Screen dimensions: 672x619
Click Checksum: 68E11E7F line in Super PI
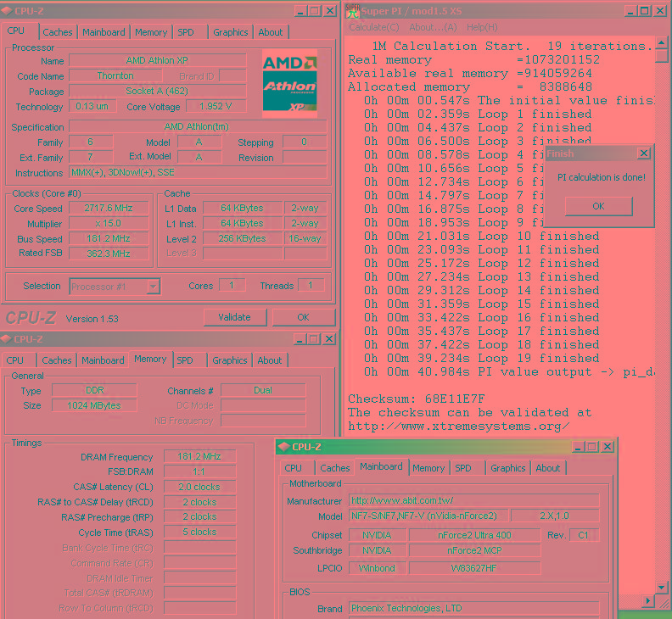(416, 399)
